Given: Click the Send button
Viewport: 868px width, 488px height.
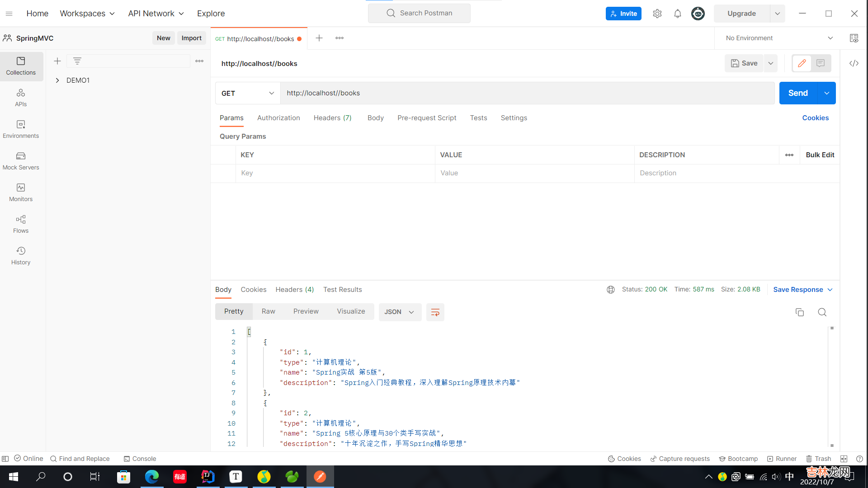Looking at the screenshot, I should [x=798, y=93].
